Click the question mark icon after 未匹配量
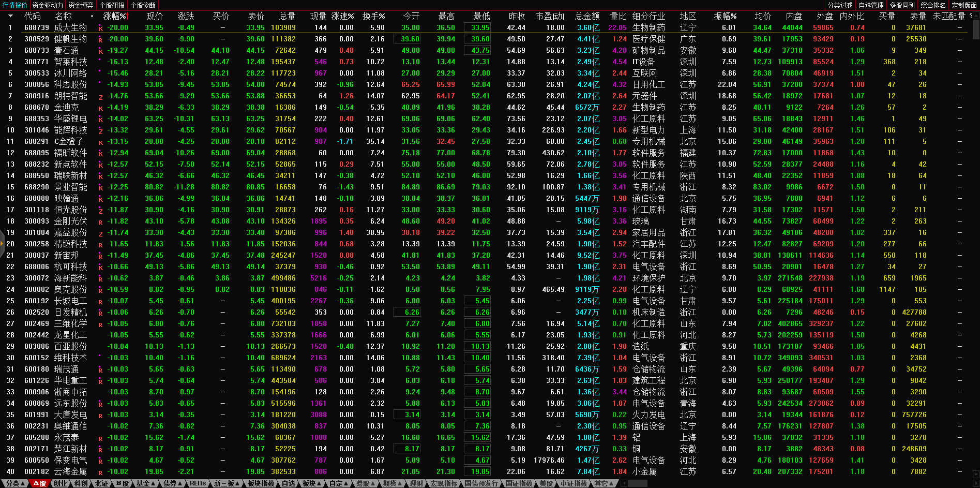980x488 pixels. click(x=971, y=16)
